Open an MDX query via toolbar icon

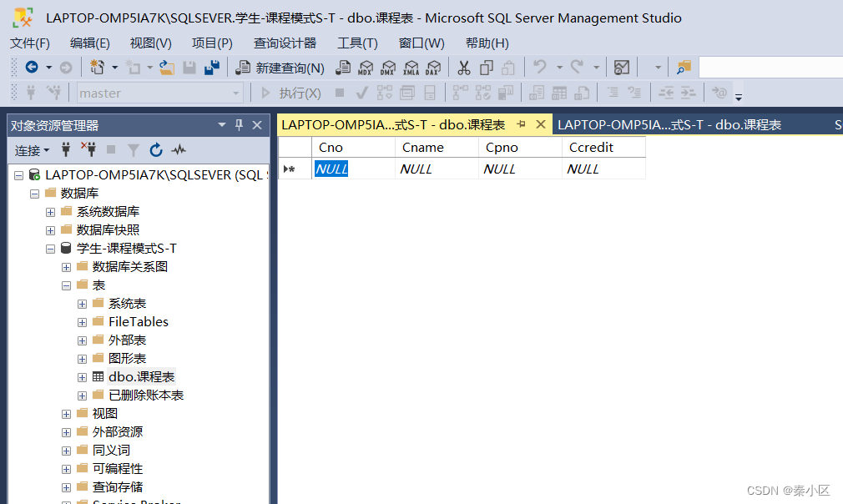(366, 67)
